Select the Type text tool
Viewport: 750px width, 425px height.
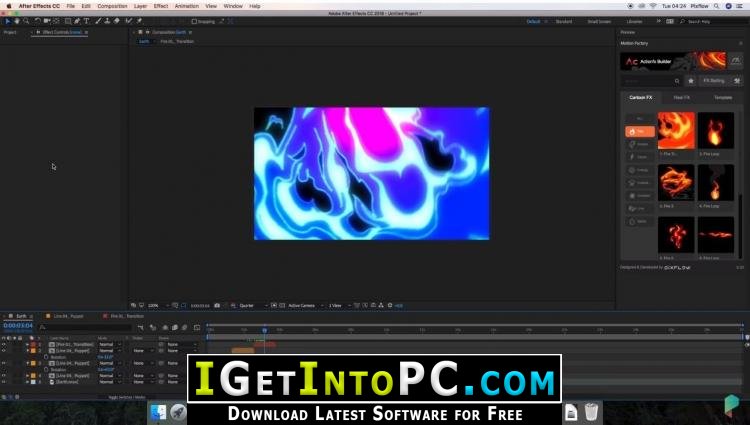(x=87, y=21)
